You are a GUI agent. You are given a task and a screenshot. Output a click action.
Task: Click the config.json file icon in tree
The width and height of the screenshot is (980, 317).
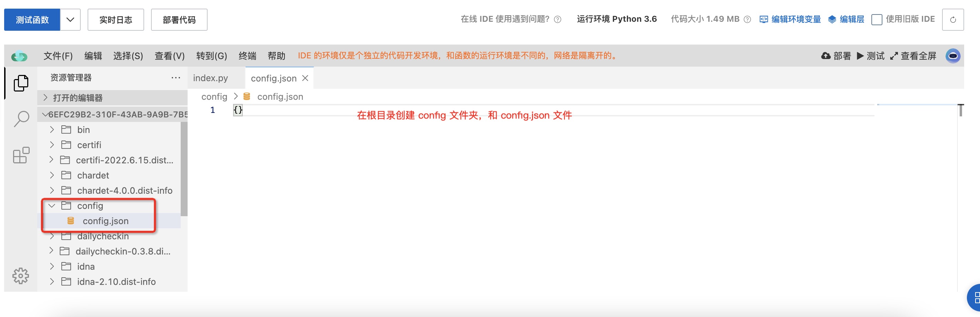[71, 221]
